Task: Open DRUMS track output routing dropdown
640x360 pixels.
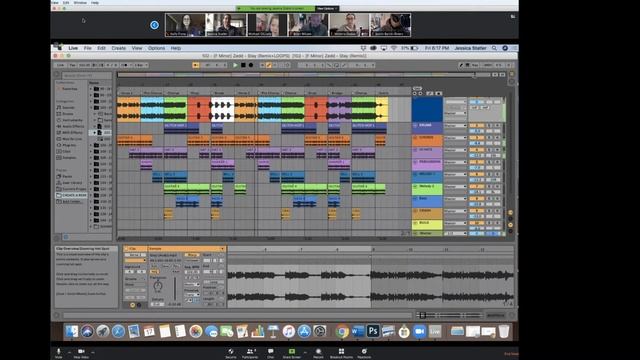Action: pos(455,126)
